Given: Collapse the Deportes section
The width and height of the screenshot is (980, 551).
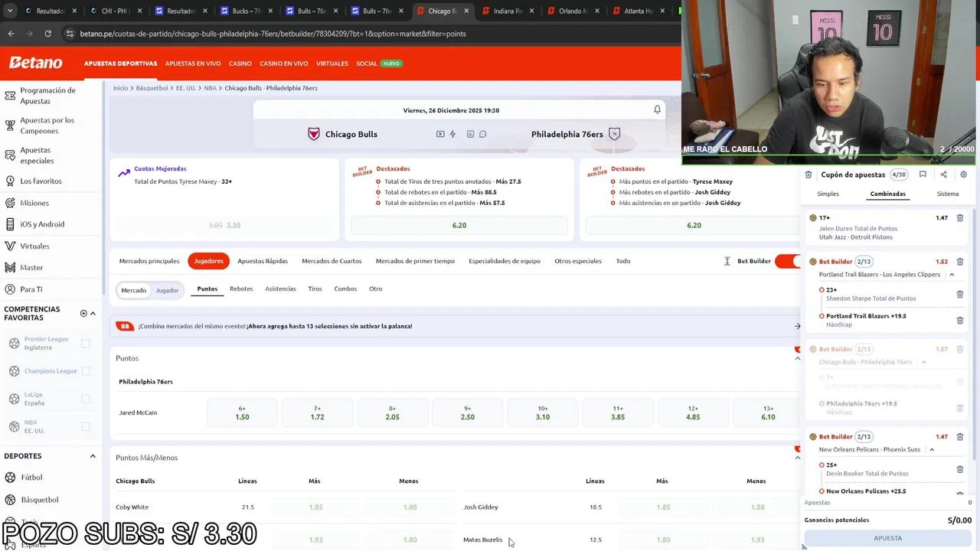Looking at the screenshot, I should [x=93, y=456].
